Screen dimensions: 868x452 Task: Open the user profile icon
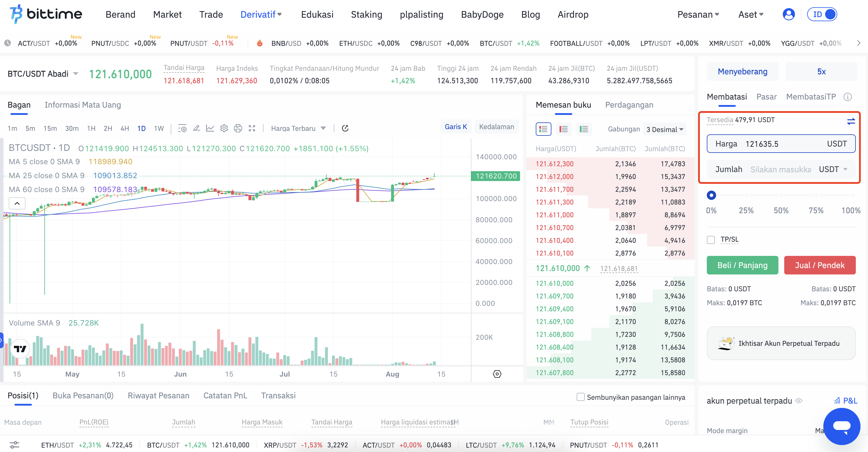tap(788, 15)
